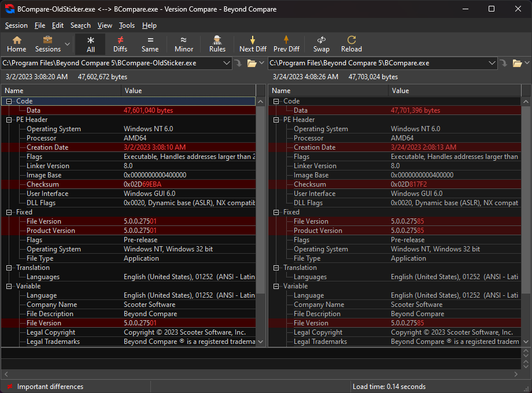Screen dimensions: 532x393
Task: Click the left file path input field
Action: tap(110, 63)
